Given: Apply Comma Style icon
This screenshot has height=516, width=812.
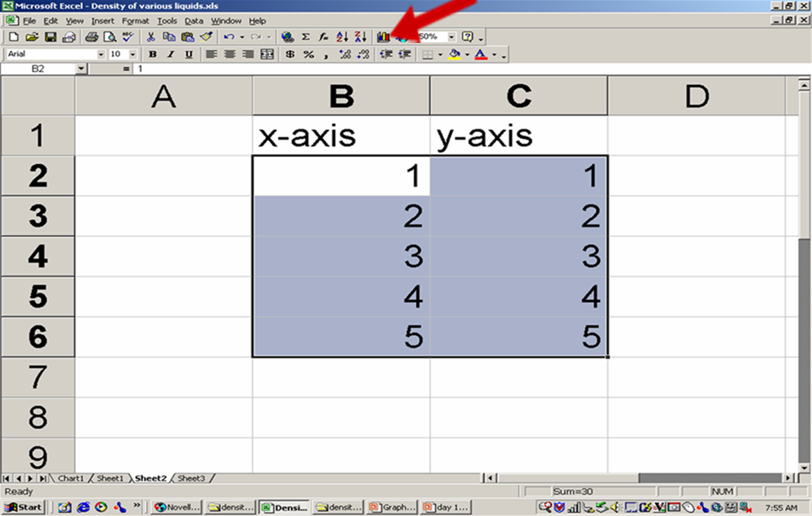Looking at the screenshot, I should pyautogui.click(x=326, y=54).
